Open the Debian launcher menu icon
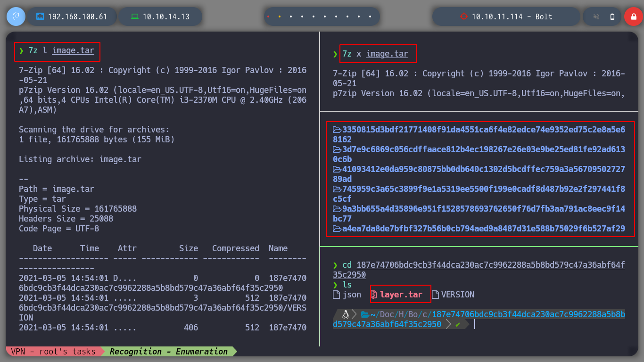The width and height of the screenshot is (644, 362). pos(16,16)
